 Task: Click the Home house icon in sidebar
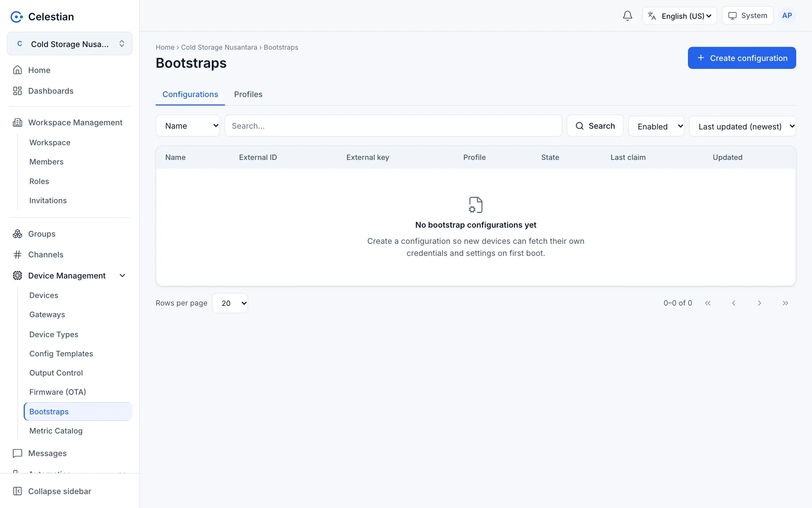[x=17, y=70]
